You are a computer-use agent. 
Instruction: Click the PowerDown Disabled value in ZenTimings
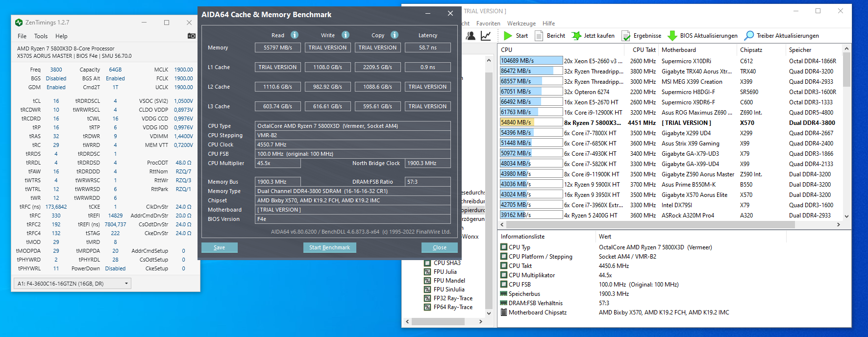click(115, 268)
